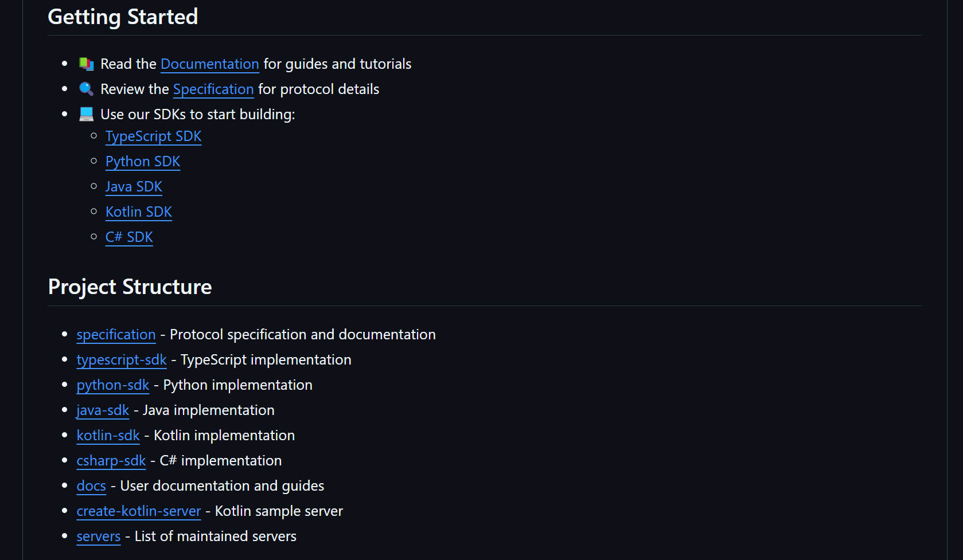Open the kotlin-sdk repository link
The width and height of the screenshot is (963, 560).
click(x=108, y=436)
